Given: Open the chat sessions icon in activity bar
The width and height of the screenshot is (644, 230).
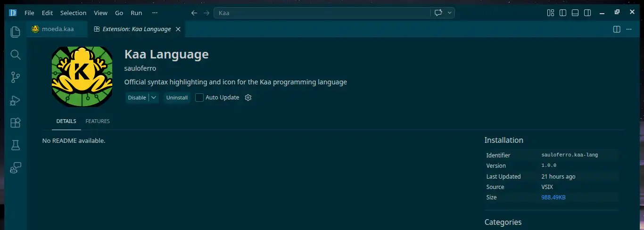Looking at the screenshot, I should [x=16, y=168].
